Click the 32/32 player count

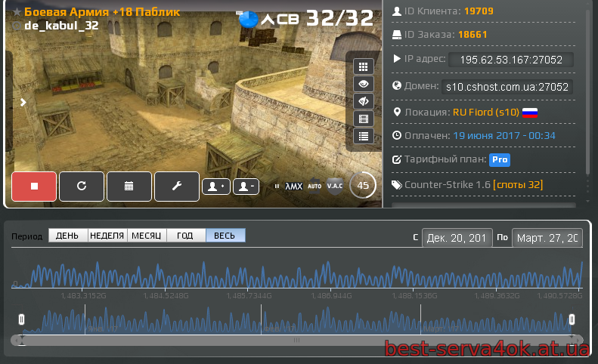[x=339, y=18]
